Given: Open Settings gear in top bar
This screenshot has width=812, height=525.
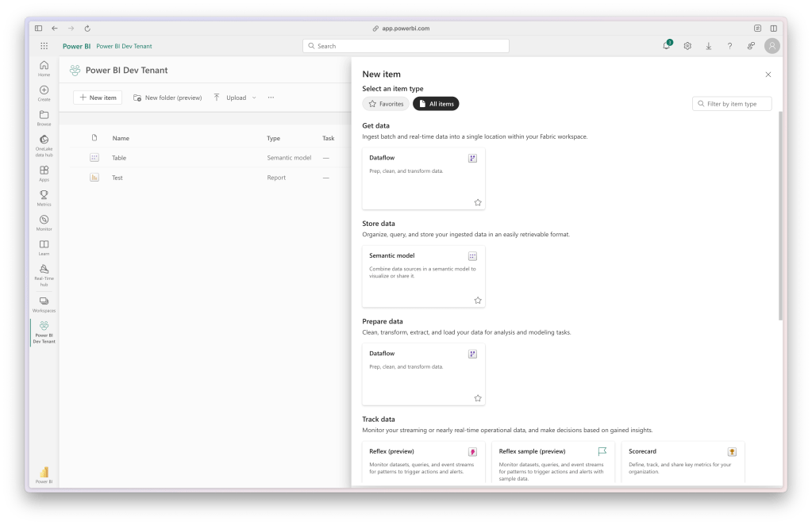Looking at the screenshot, I should pos(687,46).
